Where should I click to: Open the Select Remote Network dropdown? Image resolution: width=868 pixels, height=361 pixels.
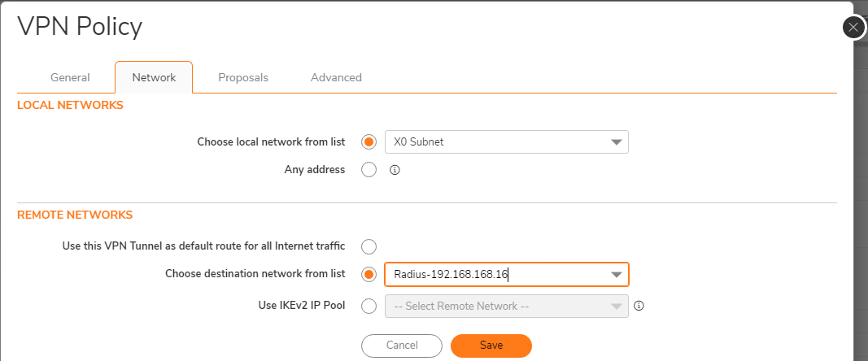click(x=506, y=306)
